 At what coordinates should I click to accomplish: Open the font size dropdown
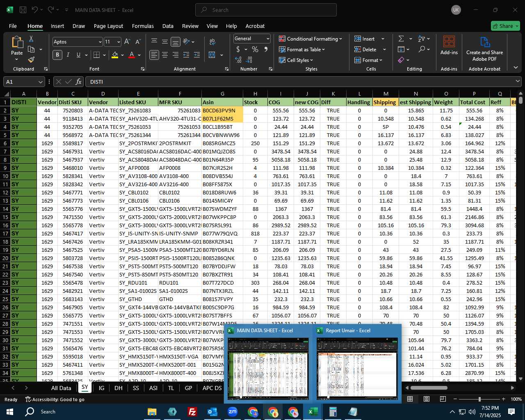[119, 42]
